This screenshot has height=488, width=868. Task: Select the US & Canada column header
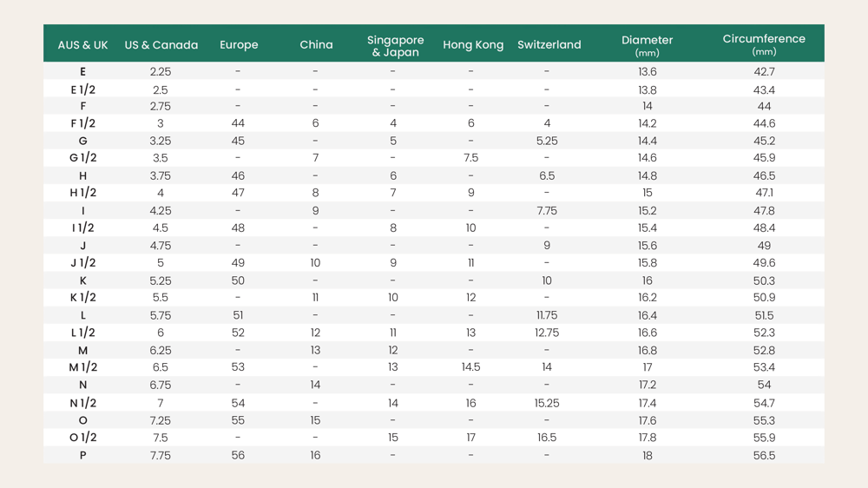[x=161, y=45]
